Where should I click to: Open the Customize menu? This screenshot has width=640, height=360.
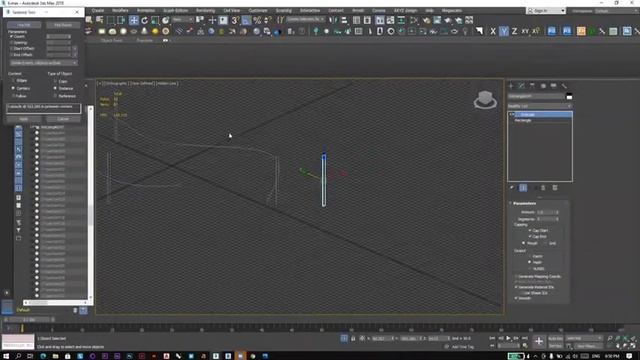258,10
